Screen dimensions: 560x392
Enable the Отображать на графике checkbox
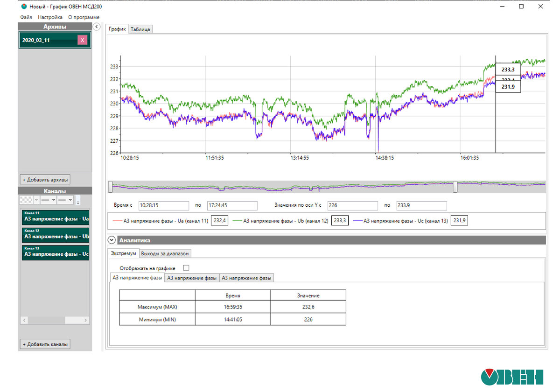[x=186, y=268]
